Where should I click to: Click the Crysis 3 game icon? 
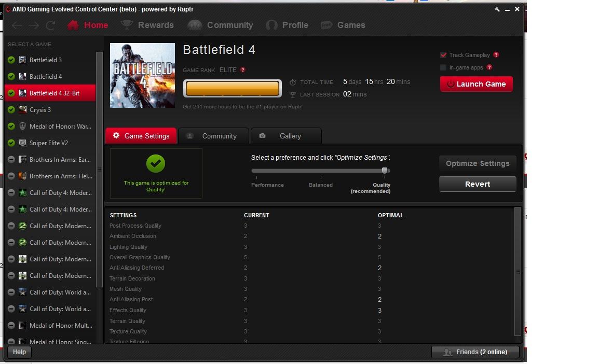[x=22, y=109]
